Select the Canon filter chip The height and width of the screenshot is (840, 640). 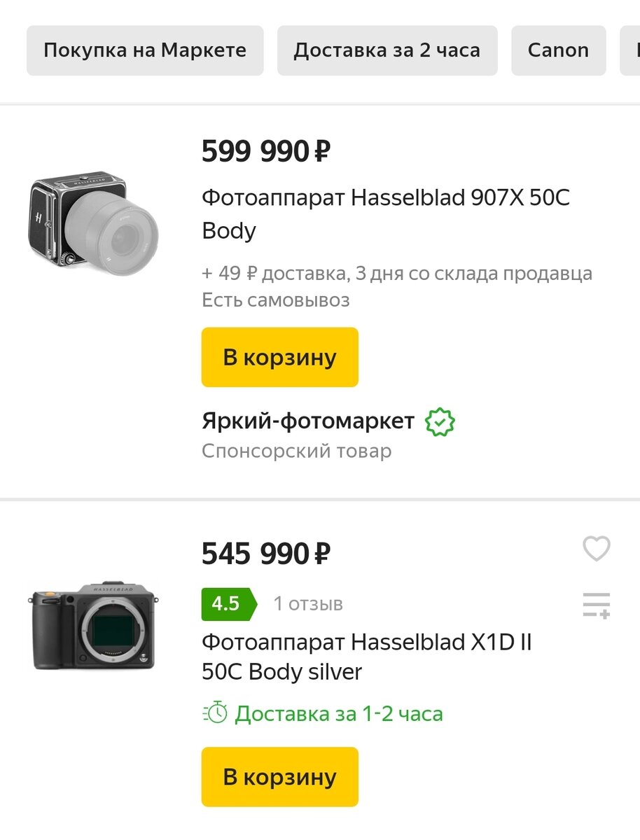click(558, 50)
